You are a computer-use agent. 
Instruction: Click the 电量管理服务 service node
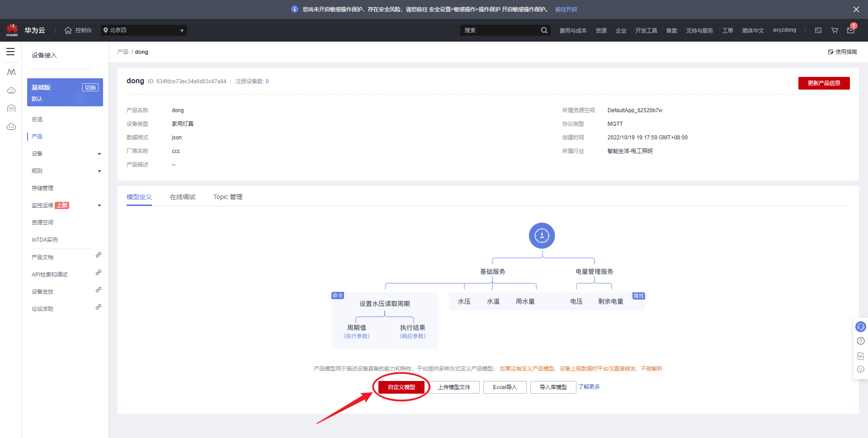pyautogui.click(x=594, y=271)
